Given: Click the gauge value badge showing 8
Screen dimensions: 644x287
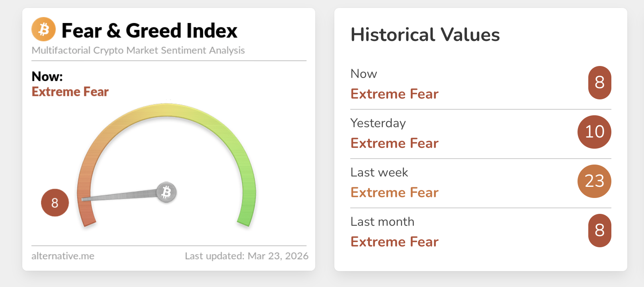Looking at the screenshot, I should click(55, 203).
